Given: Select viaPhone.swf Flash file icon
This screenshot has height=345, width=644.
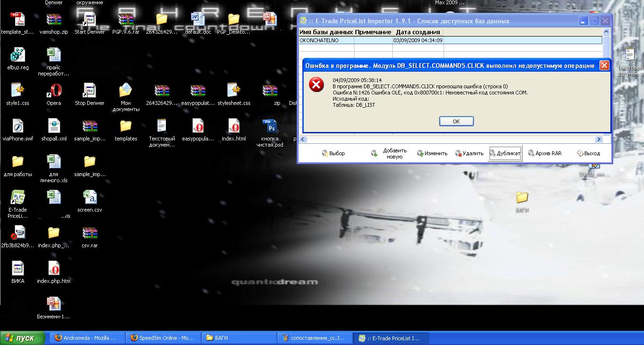Looking at the screenshot, I should pos(18,131).
